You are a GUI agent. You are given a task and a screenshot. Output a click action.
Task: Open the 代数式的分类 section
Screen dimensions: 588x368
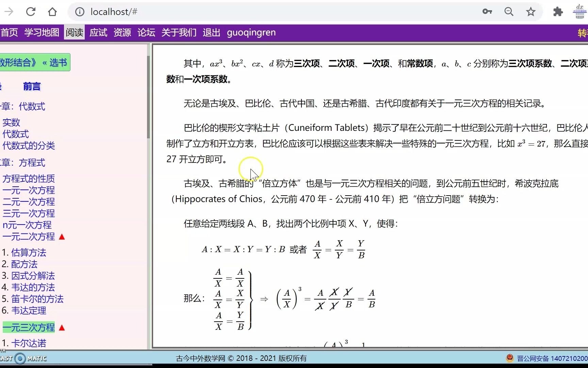(x=29, y=145)
